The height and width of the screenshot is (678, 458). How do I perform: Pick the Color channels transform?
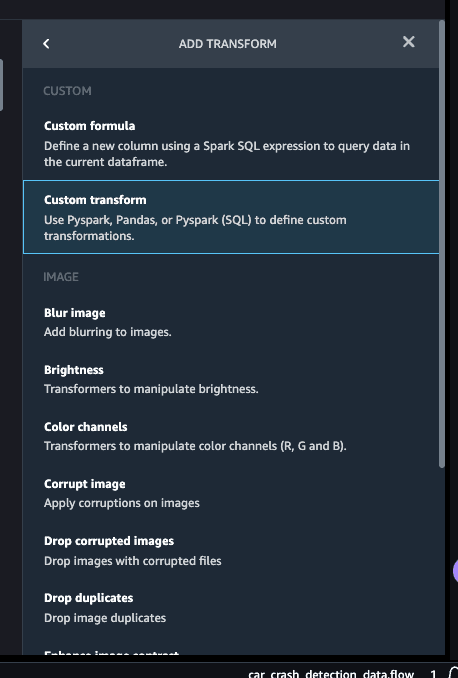tap(231, 436)
